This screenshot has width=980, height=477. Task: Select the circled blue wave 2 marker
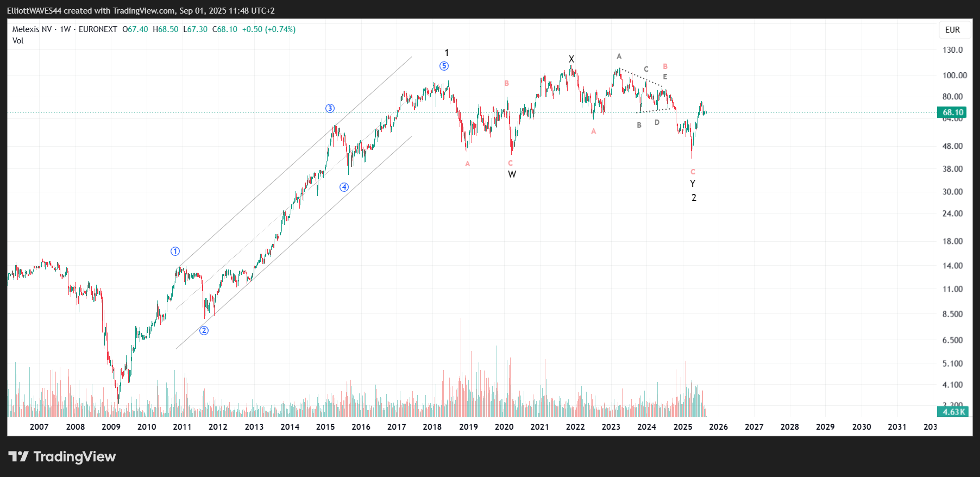(x=204, y=330)
